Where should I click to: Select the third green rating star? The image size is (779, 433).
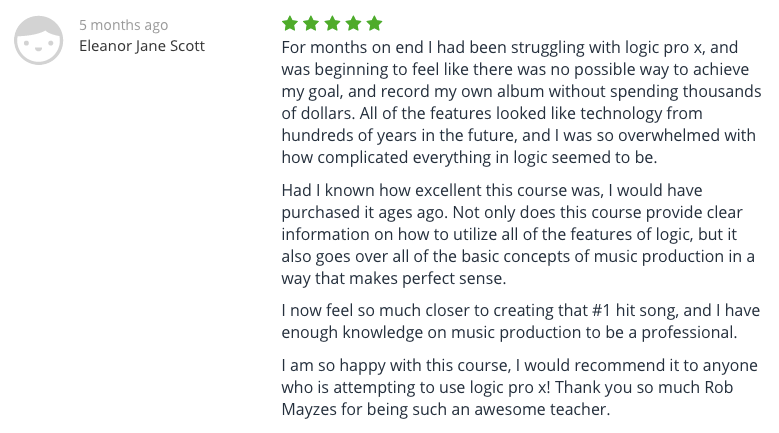[332, 23]
